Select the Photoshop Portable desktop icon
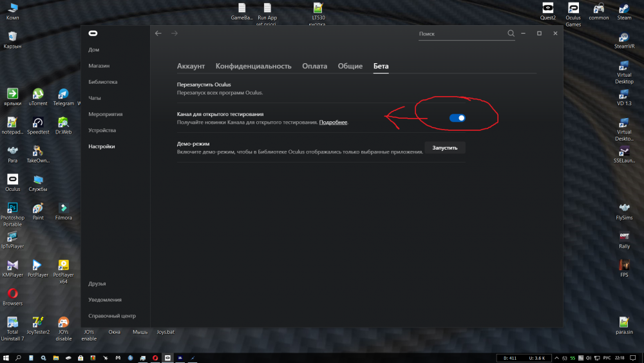This screenshot has width=644, height=363. pos(13,214)
